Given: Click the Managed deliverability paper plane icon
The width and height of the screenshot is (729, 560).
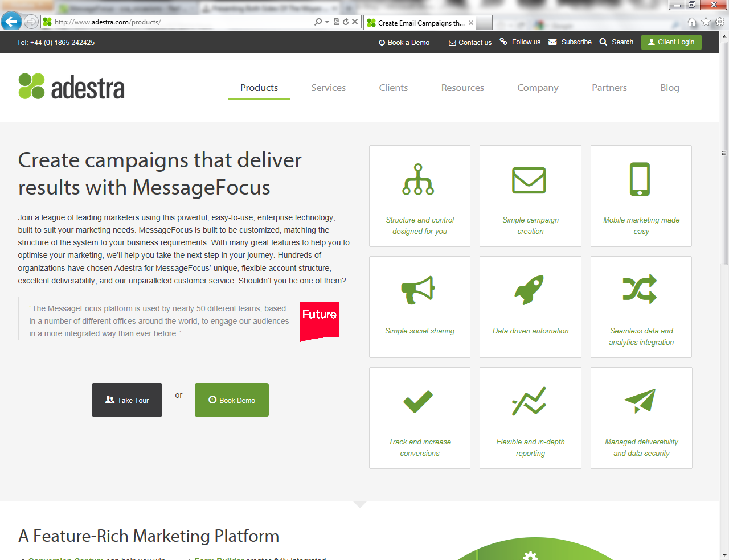Looking at the screenshot, I should (x=640, y=401).
